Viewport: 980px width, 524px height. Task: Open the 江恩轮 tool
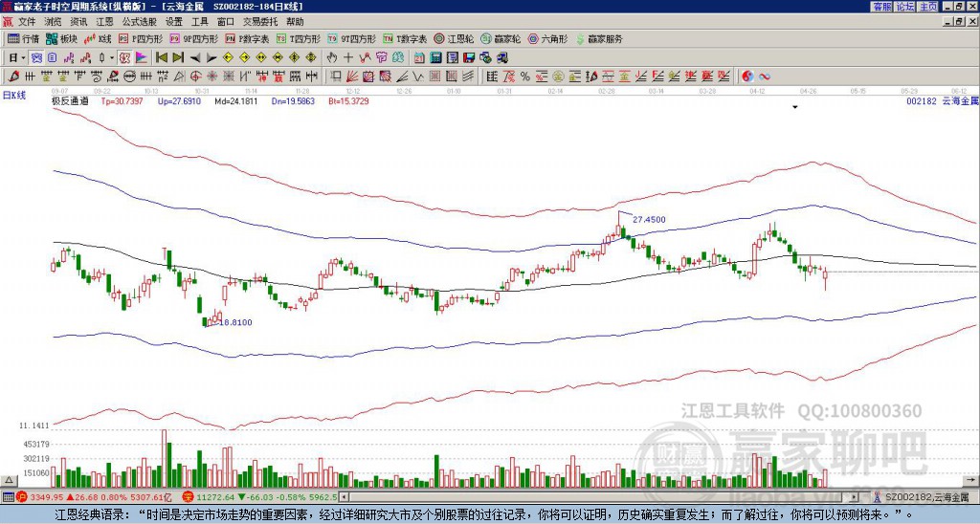tap(454, 38)
